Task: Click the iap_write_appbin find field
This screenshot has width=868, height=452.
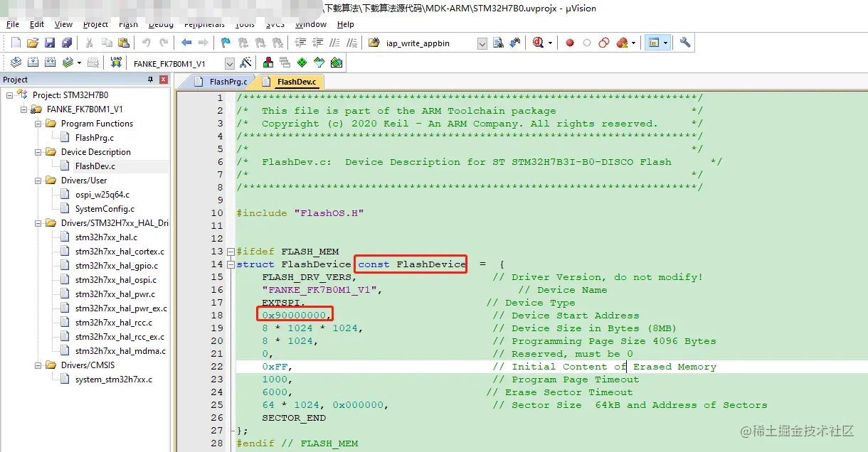Action: click(x=429, y=43)
